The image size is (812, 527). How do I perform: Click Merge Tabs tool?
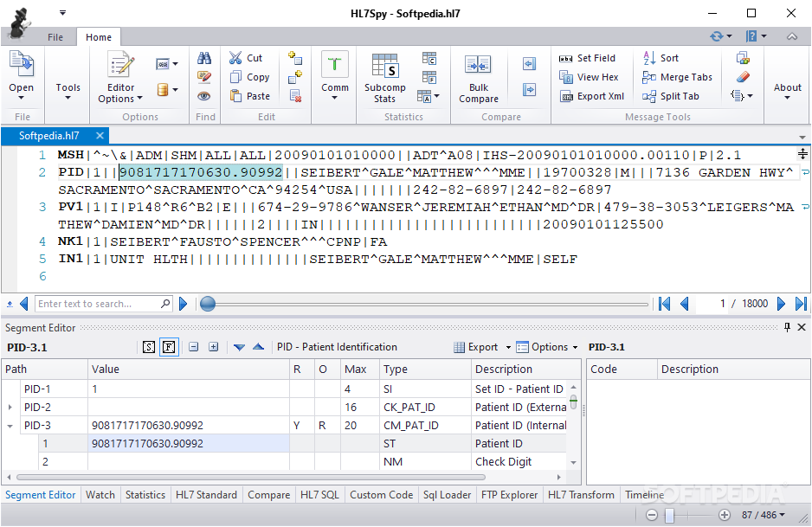coord(677,77)
